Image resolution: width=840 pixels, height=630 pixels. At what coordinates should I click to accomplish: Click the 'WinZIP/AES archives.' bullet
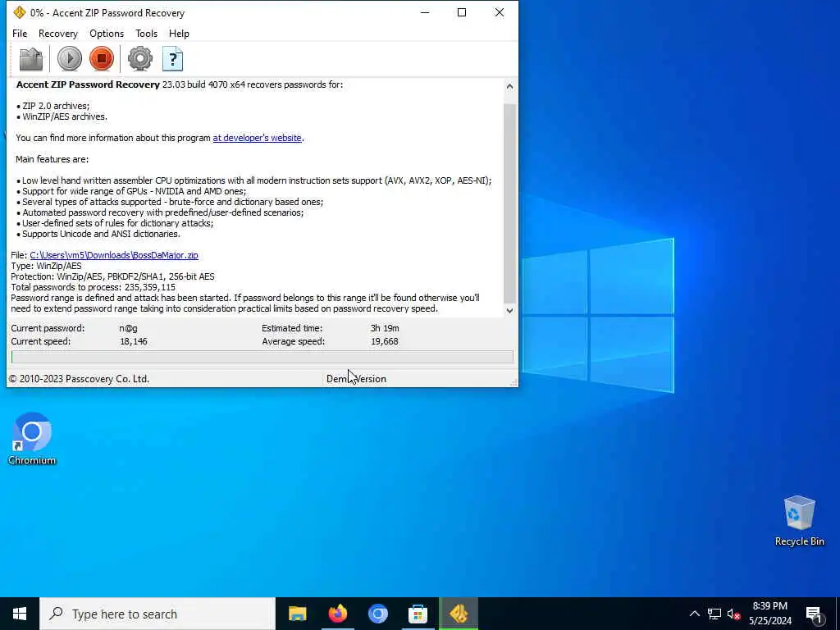pyautogui.click(x=62, y=116)
